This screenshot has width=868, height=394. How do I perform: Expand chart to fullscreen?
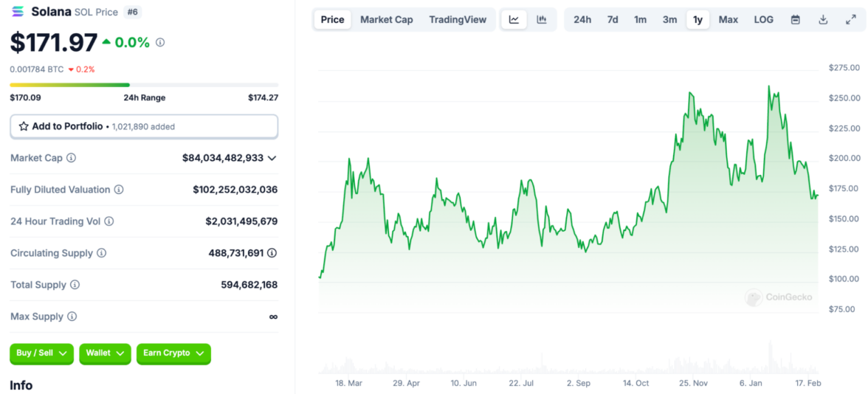(x=850, y=20)
